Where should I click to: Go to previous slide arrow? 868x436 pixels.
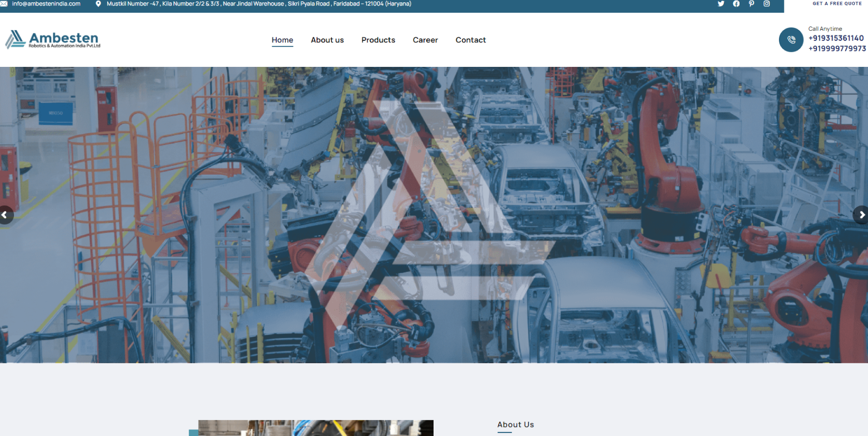point(5,215)
